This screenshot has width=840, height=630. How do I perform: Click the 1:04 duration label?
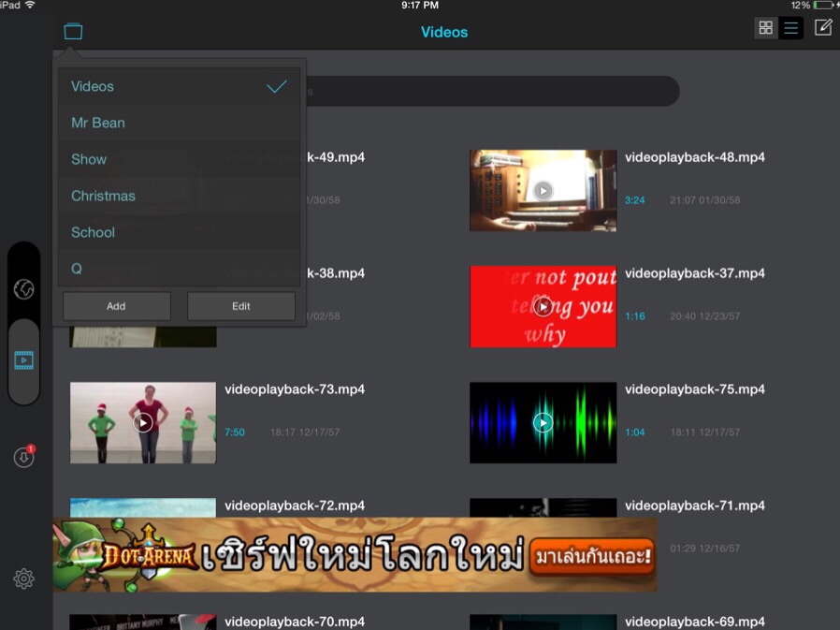coord(635,432)
